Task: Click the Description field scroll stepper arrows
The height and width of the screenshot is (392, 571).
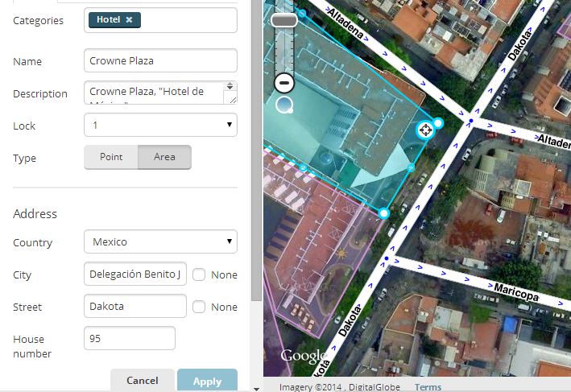Action: click(x=230, y=86)
